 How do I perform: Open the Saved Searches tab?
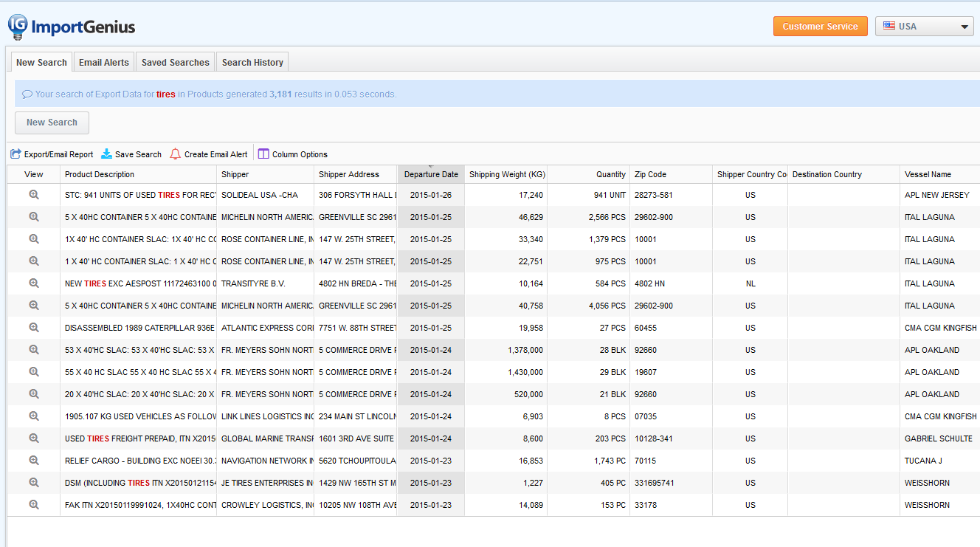176,63
